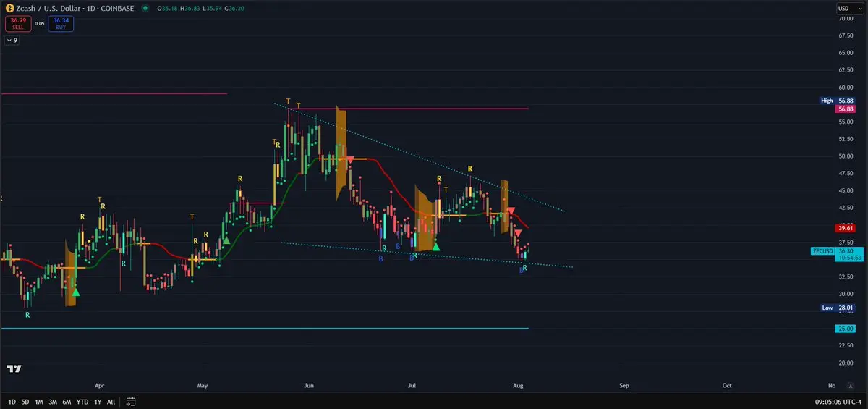This screenshot has width=868, height=409.
Task: Click the open value O36.18 in header
Action: pos(168,8)
